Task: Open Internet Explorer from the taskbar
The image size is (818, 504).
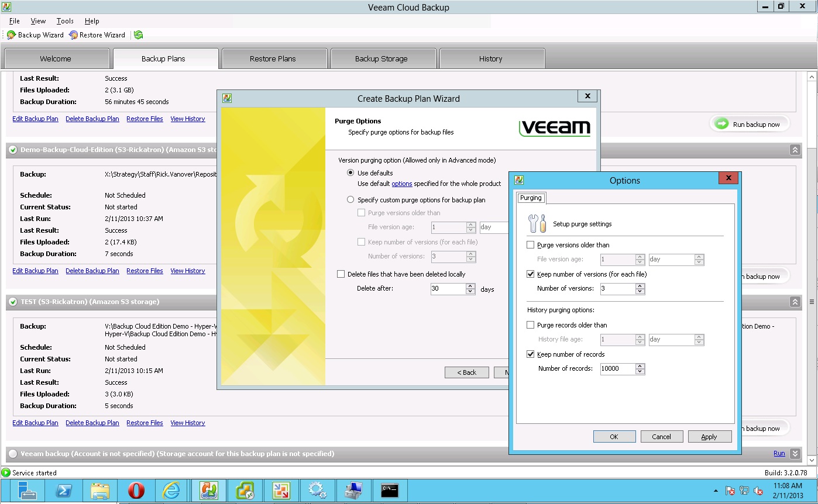Action: (x=171, y=490)
